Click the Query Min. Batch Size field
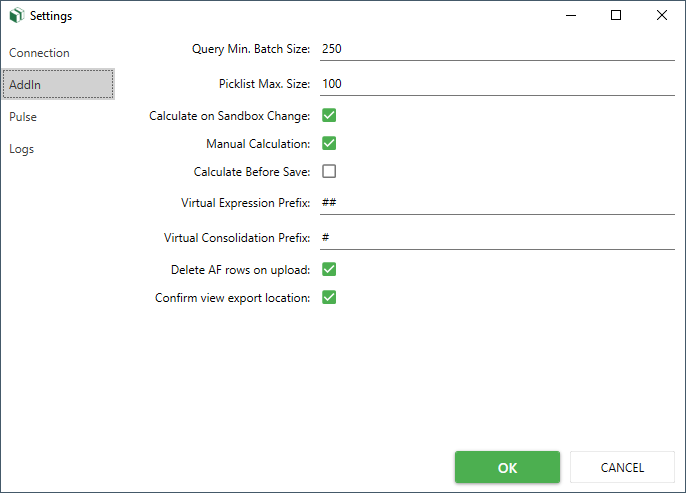The height and width of the screenshot is (493, 686). click(497, 48)
